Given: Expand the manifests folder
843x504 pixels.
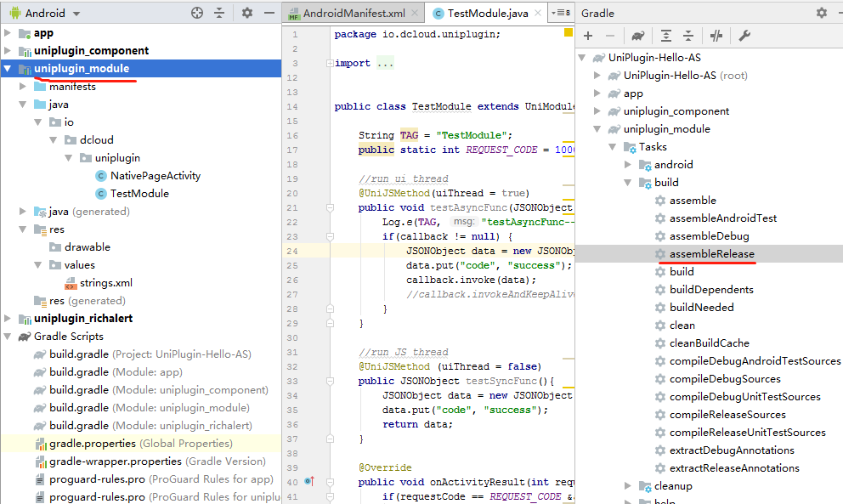Looking at the screenshot, I should click(23, 86).
